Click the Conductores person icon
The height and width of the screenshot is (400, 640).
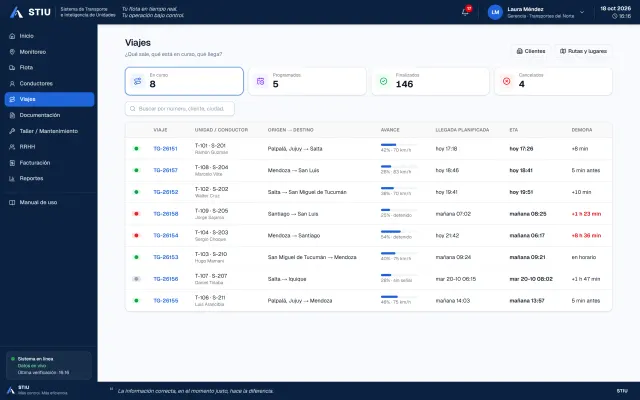[x=12, y=84]
